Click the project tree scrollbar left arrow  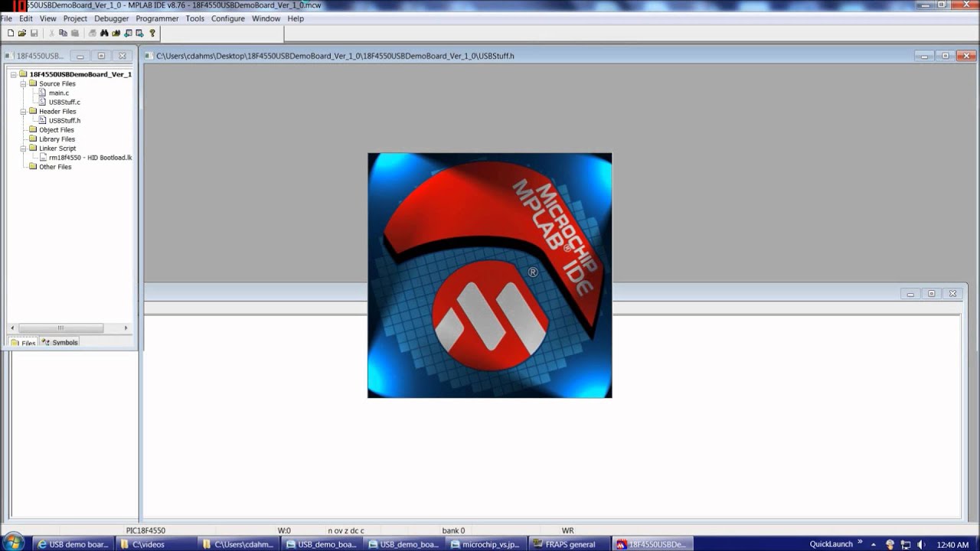(12, 328)
